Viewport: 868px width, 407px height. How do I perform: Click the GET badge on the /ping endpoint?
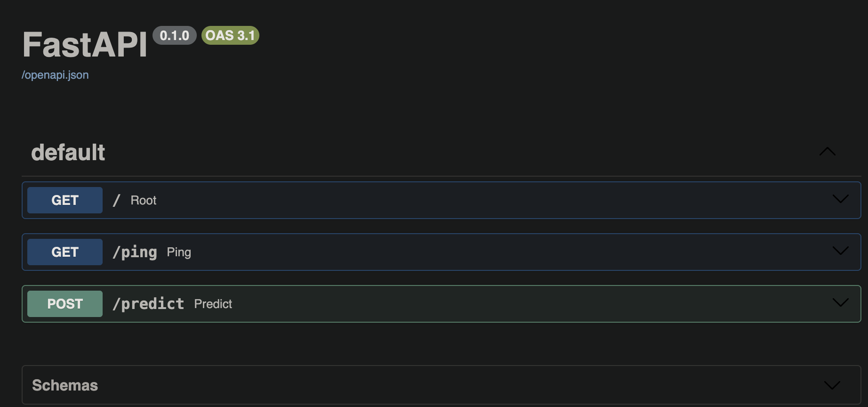click(65, 252)
